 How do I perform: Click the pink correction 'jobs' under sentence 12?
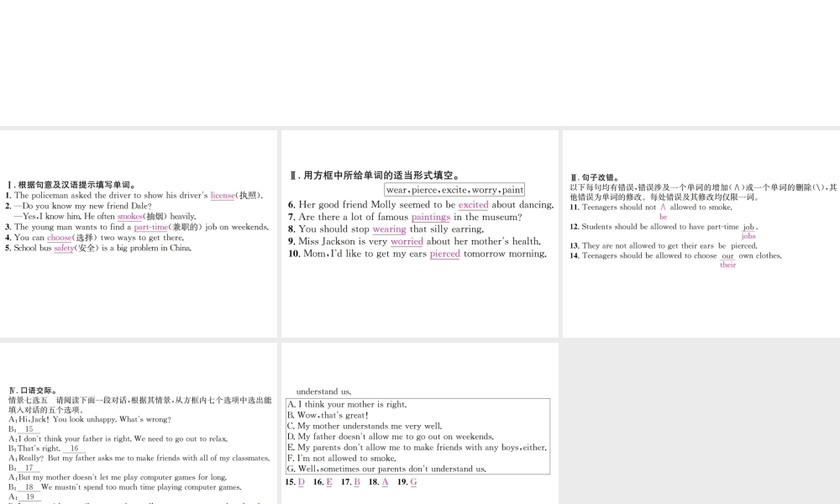click(x=748, y=236)
